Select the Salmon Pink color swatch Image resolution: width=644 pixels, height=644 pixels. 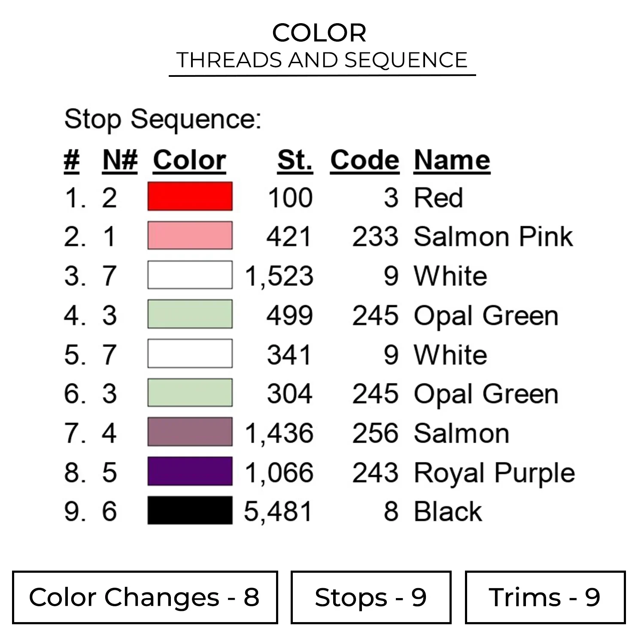190,236
